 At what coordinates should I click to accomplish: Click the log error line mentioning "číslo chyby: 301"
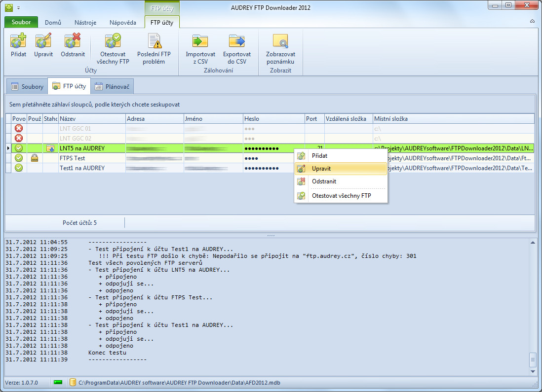tap(258, 256)
